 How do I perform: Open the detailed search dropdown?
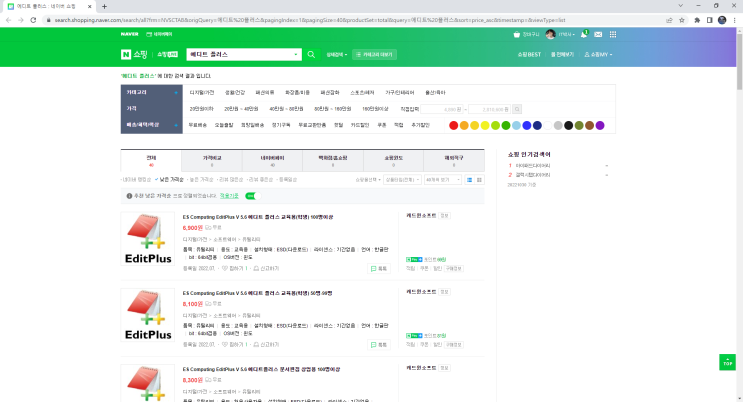pyautogui.click(x=336, y=55)
